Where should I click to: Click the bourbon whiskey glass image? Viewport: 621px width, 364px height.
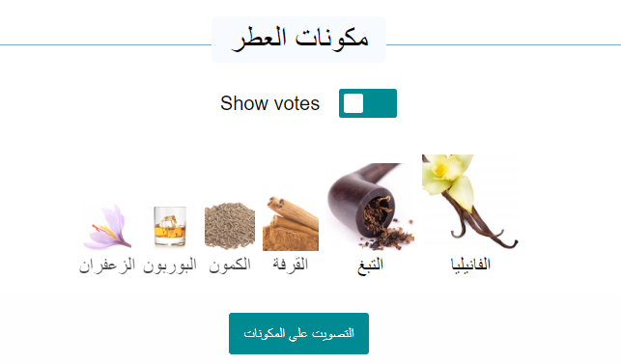coord(170,226)
